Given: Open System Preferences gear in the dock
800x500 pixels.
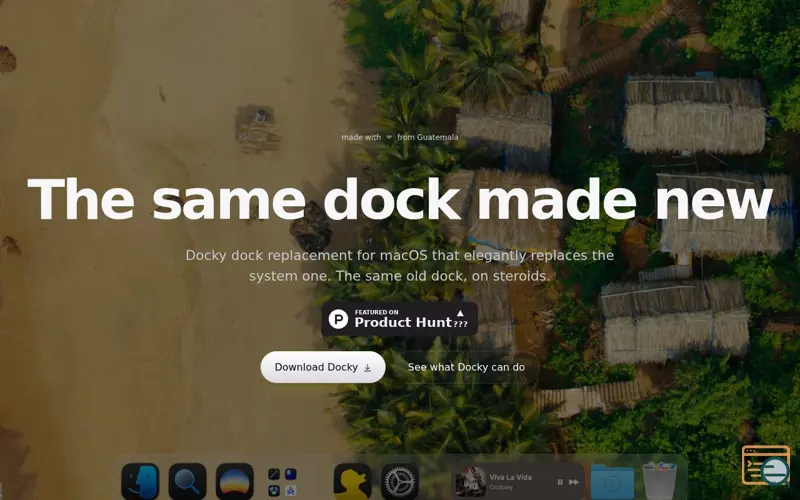Looking at the screenshot, I should (x=399, y=481).
